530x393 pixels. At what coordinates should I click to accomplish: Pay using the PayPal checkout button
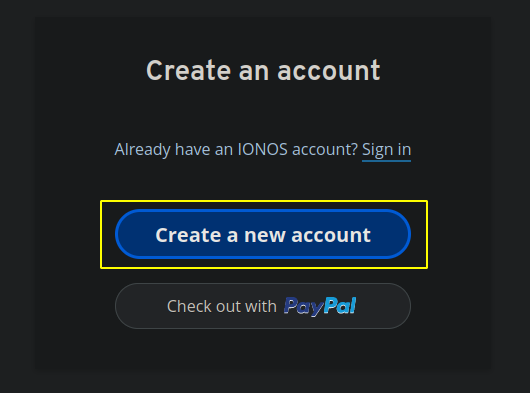click(x=263, y=306)
